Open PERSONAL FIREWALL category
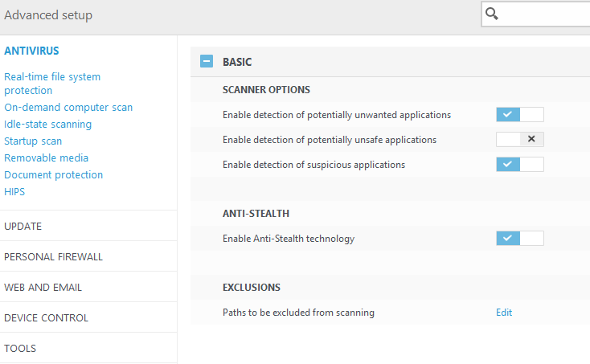Image resolution: width=590 pixels, height=364 pixels. [x=54, y=257]
